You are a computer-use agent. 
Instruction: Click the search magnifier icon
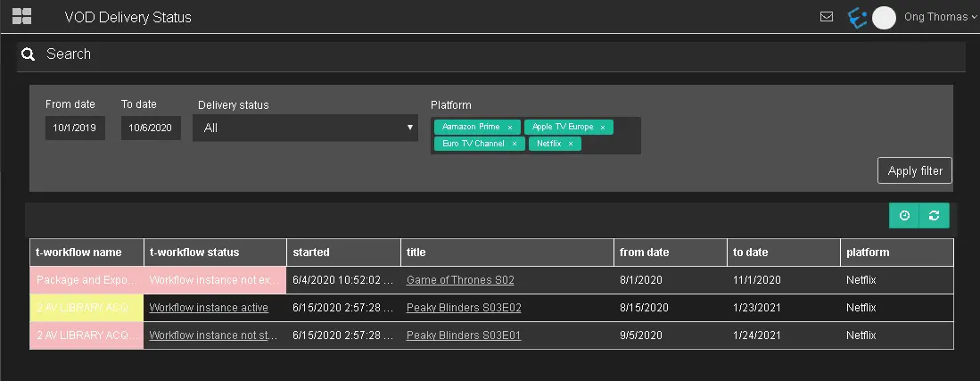coord(29,54)
